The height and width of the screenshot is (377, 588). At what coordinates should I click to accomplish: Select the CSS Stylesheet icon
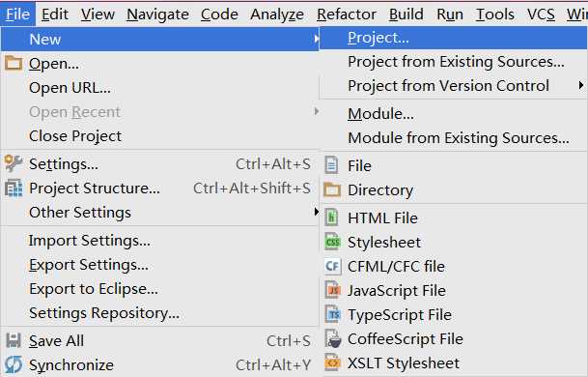click(x=332, y=243)
